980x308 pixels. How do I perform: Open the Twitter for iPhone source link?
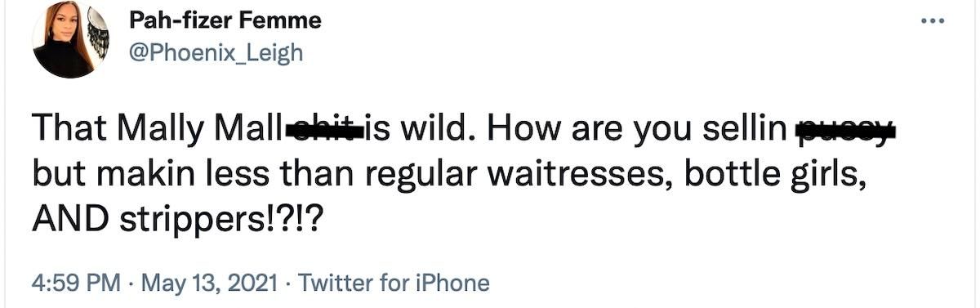(394, 283)
